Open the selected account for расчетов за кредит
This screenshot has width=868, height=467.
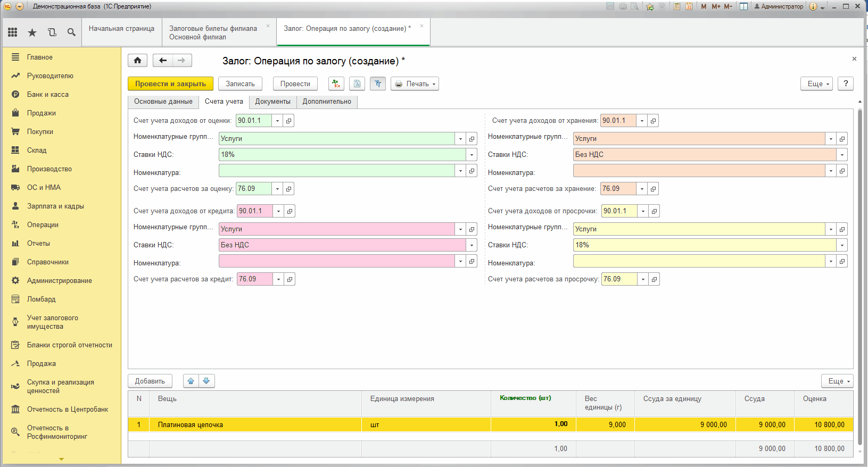pos(290,279)
